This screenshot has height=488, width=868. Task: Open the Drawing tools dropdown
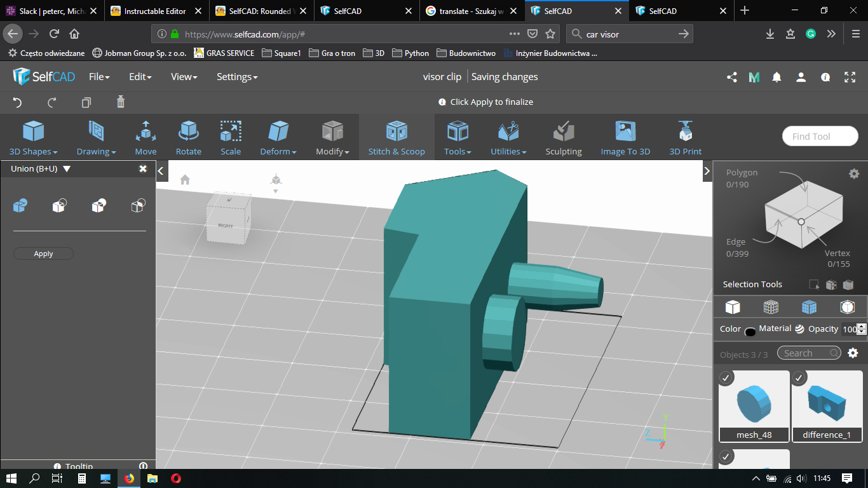point(96,138)
